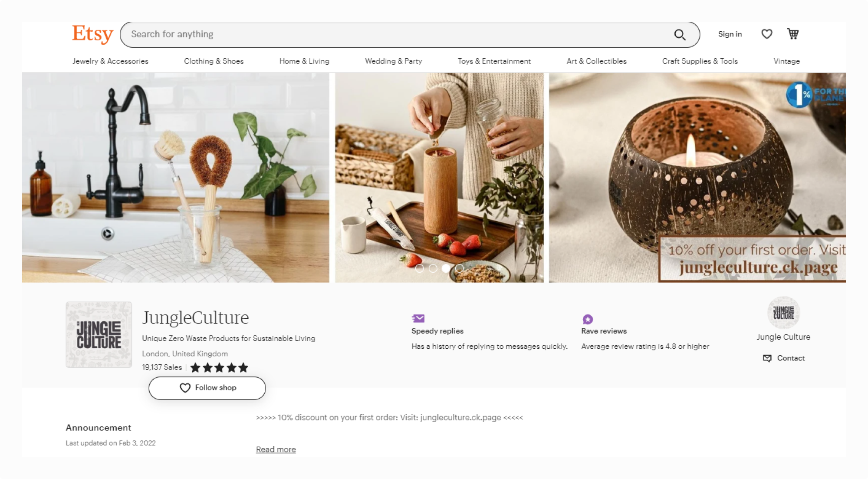Viewport: 868px width, 479px height.
Task: Click the 1% for the Planet badge
Action: pyautogui.click(x=815, y=94)
